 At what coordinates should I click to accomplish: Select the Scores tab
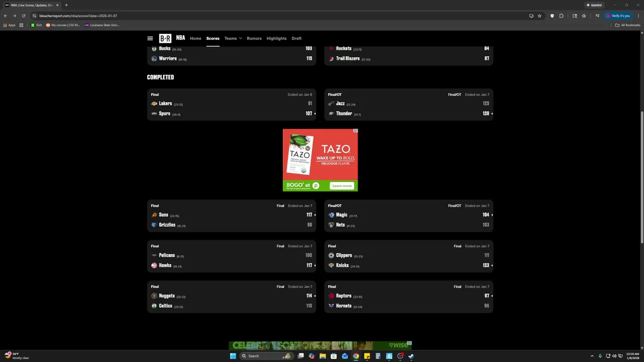point(213,38)
